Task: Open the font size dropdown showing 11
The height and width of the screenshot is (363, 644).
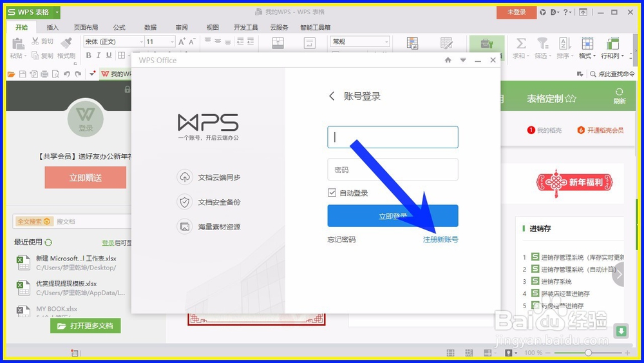Action: [x=172, y=41]
